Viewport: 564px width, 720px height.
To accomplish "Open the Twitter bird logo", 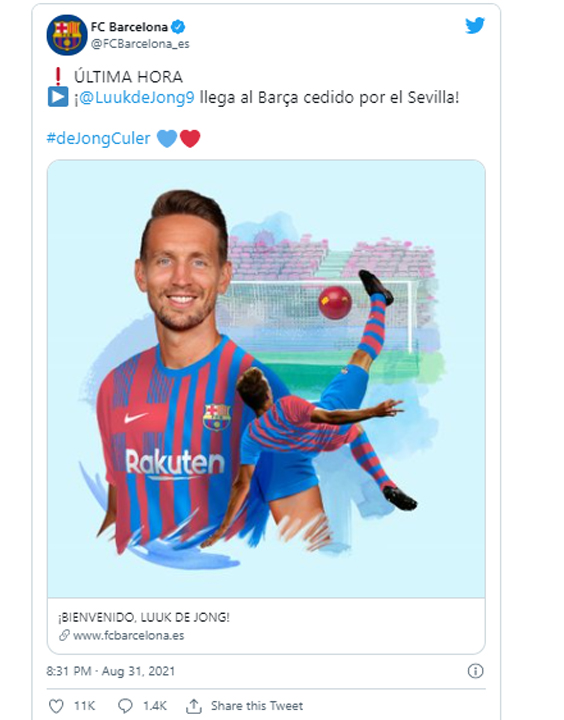I will (474, 26).
